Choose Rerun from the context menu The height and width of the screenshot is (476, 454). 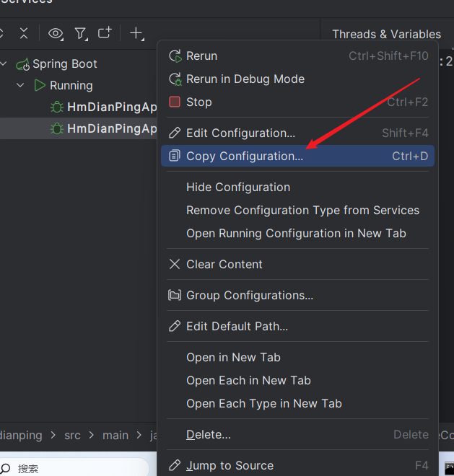[297, 56]
